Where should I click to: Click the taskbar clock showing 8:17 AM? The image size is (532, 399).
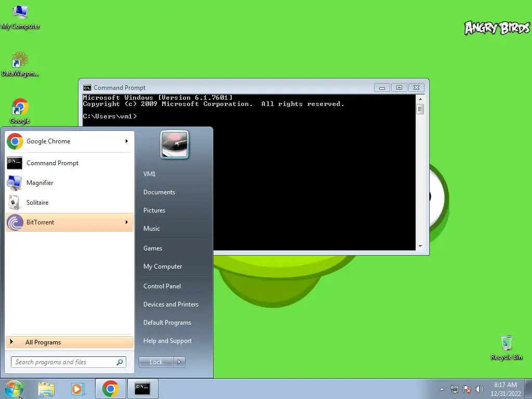(x=506, y=389)
